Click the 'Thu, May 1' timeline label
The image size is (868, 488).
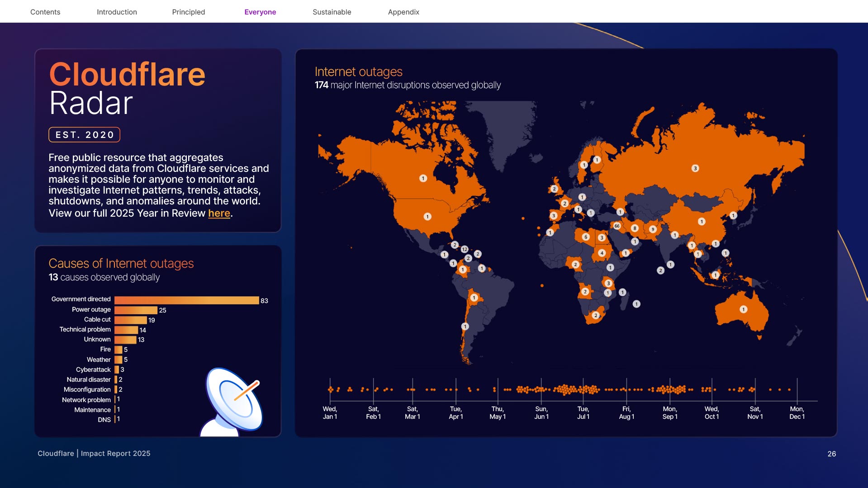(498, 412)
